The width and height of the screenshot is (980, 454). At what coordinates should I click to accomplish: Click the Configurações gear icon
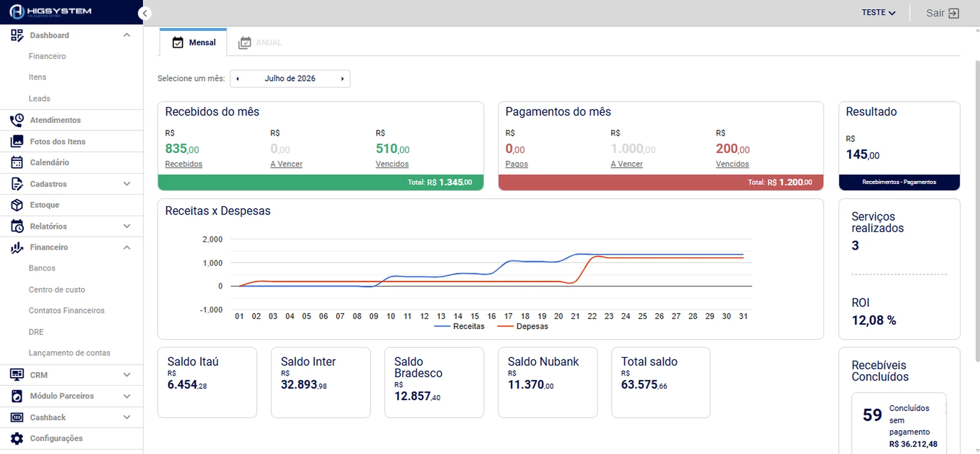click(17, 438)
